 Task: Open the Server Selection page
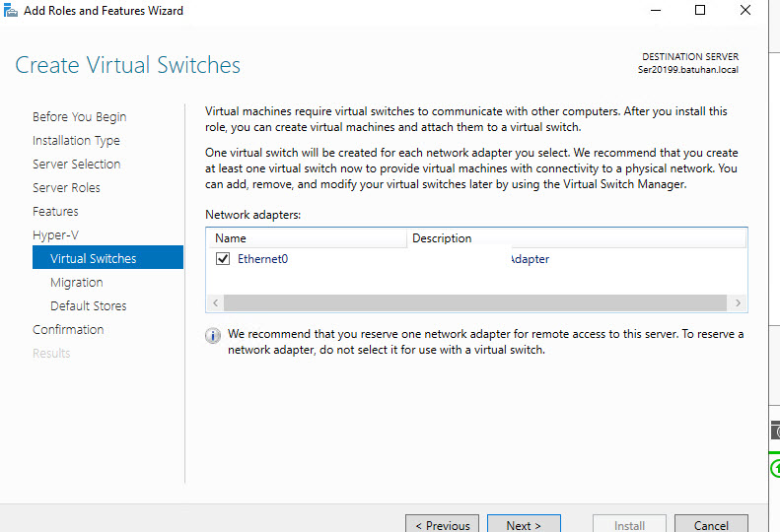tap(76, 164)
